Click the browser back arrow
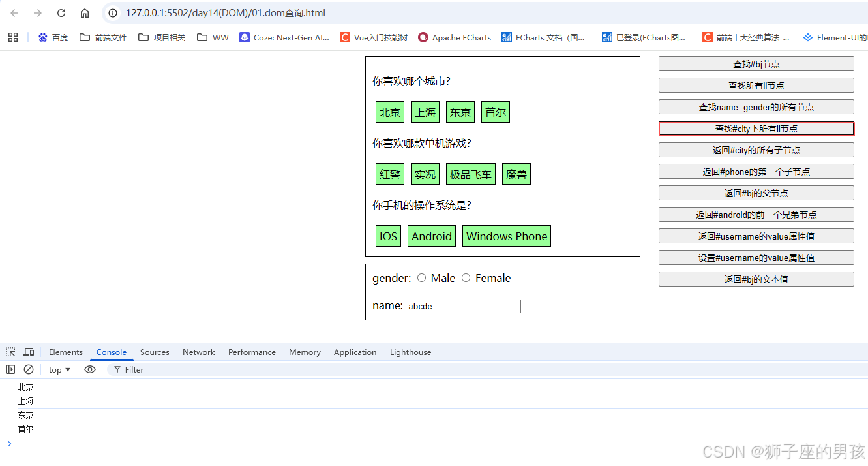 pos(14,13)
